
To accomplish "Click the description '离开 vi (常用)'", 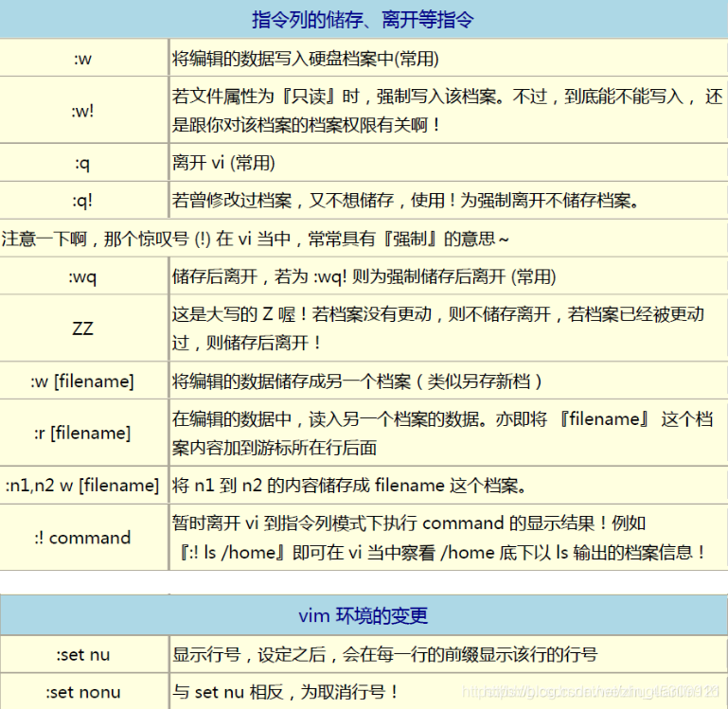I will (223, 163).
